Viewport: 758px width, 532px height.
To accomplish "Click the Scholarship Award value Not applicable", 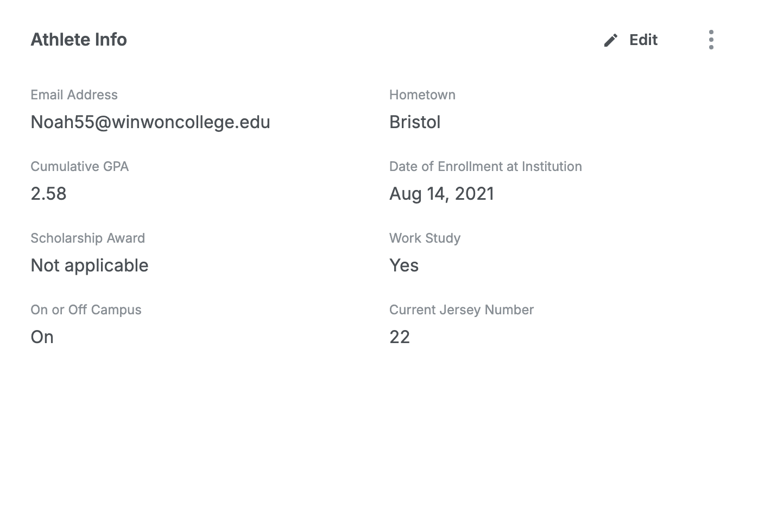I will point(90,265).
